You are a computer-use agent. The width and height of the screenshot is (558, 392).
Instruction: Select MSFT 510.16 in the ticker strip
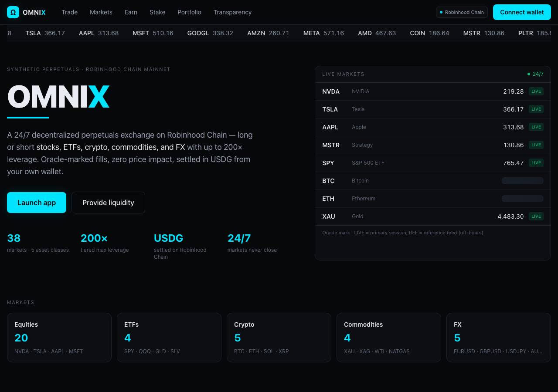coord(153,33)
